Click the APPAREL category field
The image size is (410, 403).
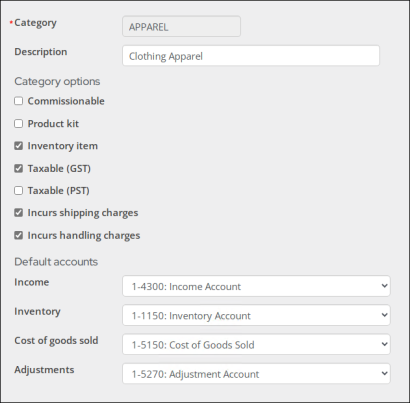tap(181, 26)
